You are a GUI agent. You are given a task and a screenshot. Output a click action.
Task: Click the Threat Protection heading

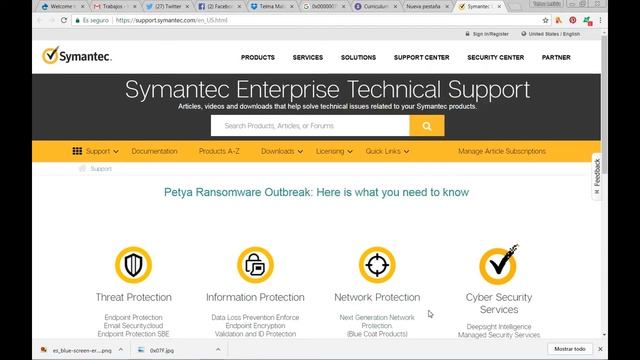(133, 297)
